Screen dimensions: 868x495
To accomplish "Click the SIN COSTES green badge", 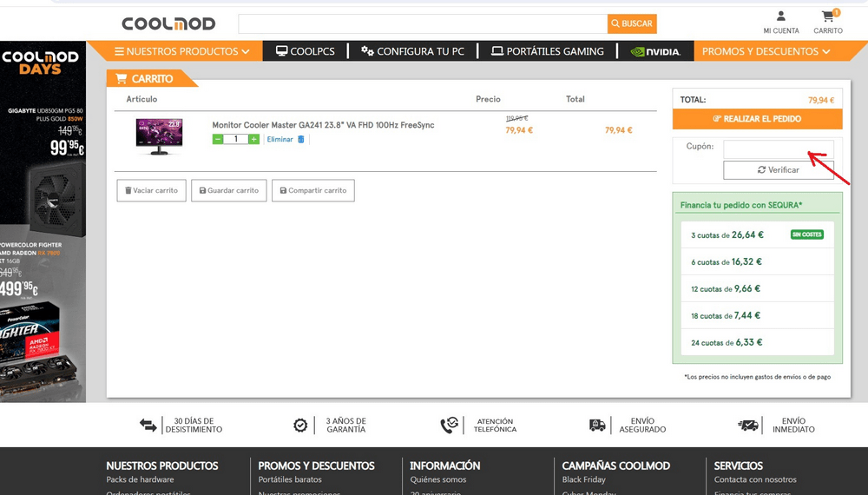I will pos(807,234).
